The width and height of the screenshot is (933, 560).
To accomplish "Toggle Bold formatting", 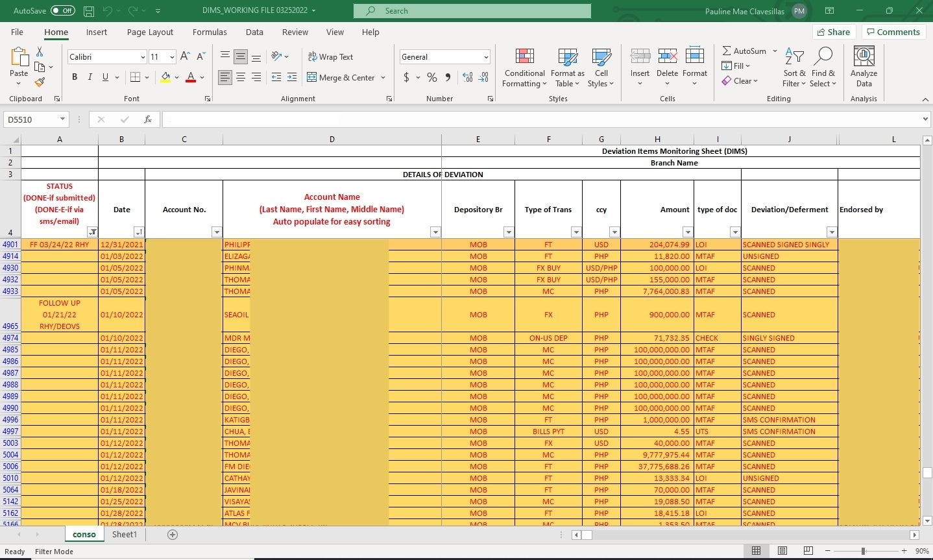I will click(75, 77).
